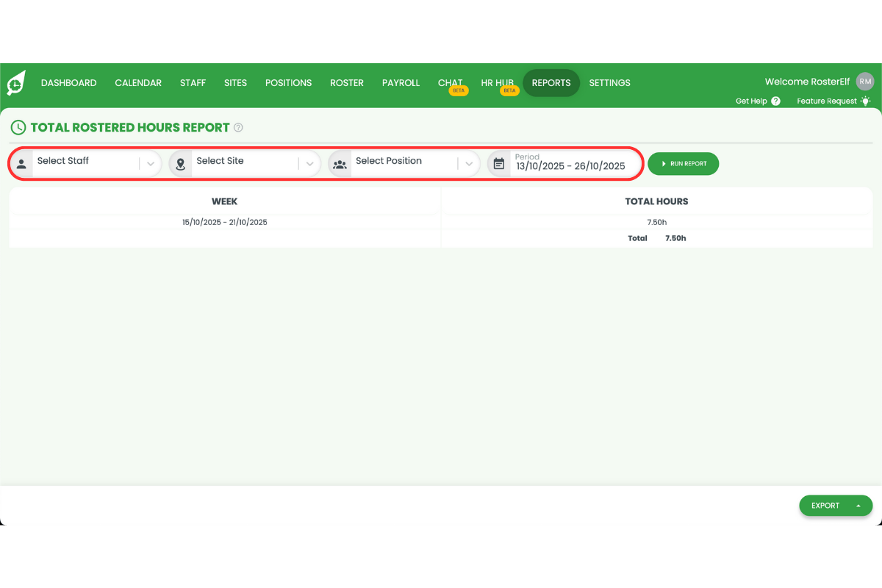Open help via the question mark beside title

237,127
